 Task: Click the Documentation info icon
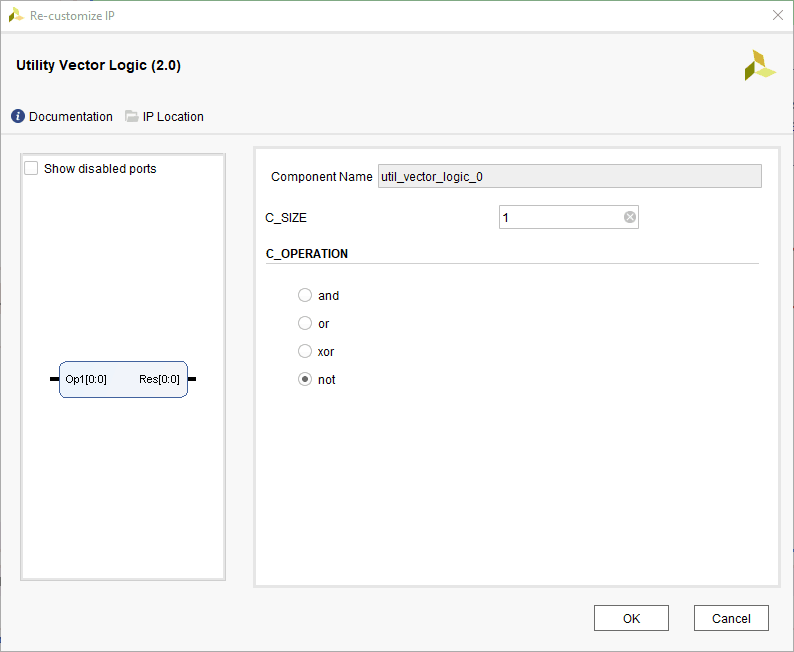pyautogui.click(x=18, y=117)
